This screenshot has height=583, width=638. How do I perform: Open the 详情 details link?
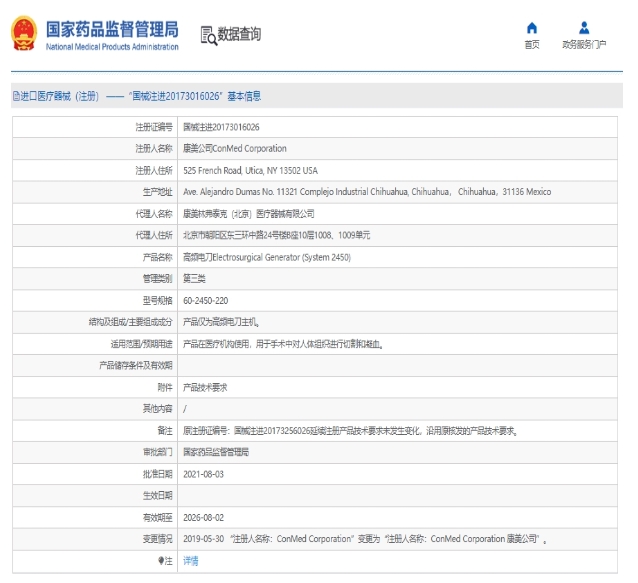191,561
